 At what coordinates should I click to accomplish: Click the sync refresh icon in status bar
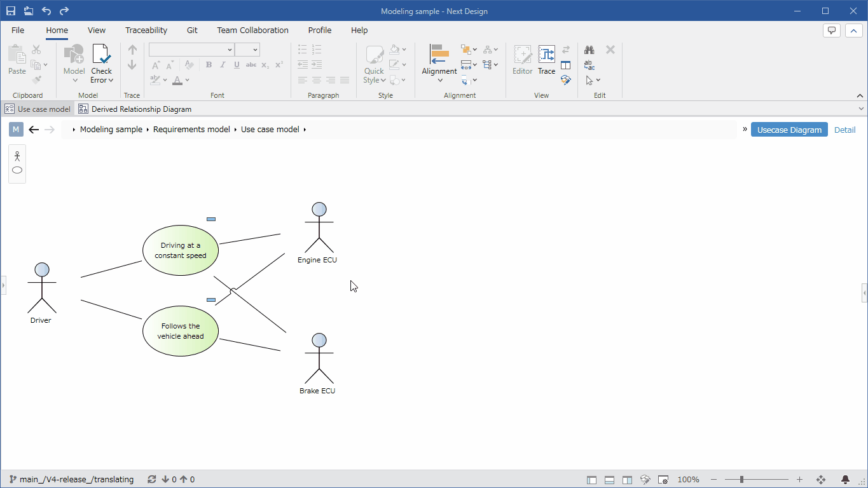[x=151, y=480]
